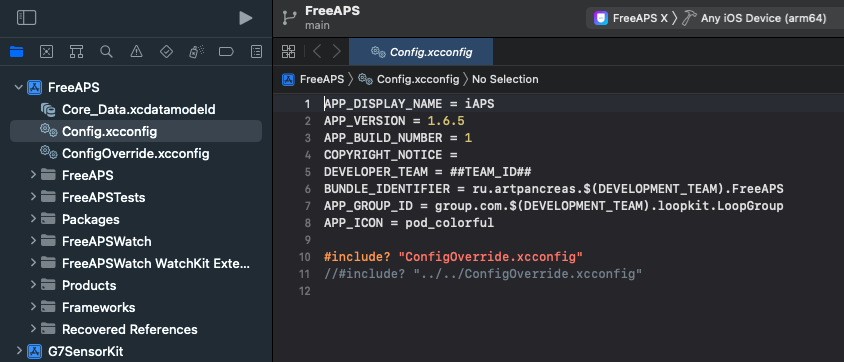The width and height of the screenshot is (844, 362).
Task: Expand the G7SensorKit project
Action: (19, 351)
